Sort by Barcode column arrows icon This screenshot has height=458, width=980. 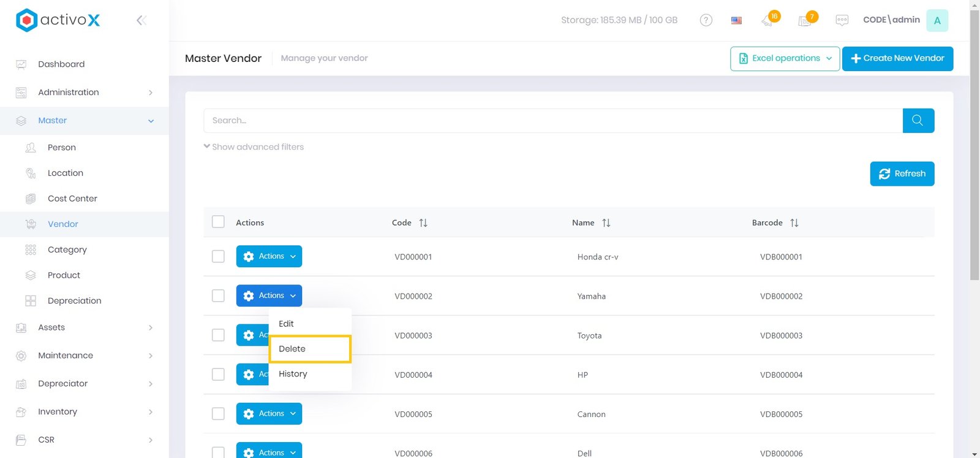pyautogui.click(x=794, y=223)
